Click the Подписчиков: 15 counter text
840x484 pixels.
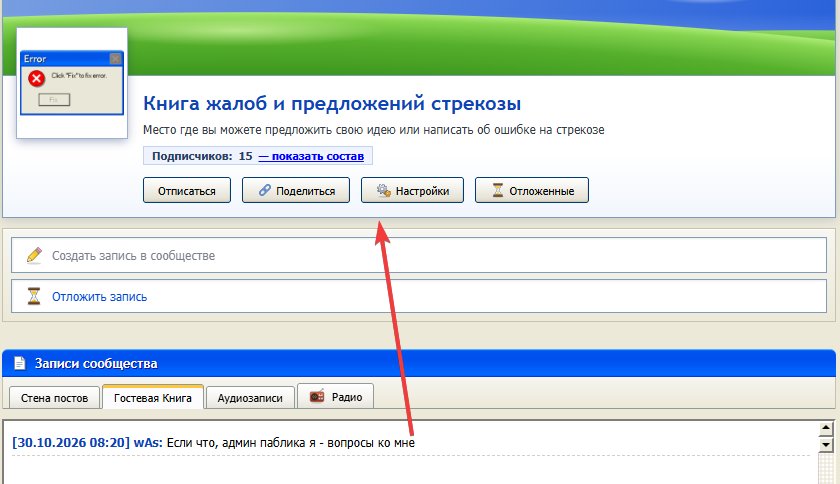tap(202, 156)
